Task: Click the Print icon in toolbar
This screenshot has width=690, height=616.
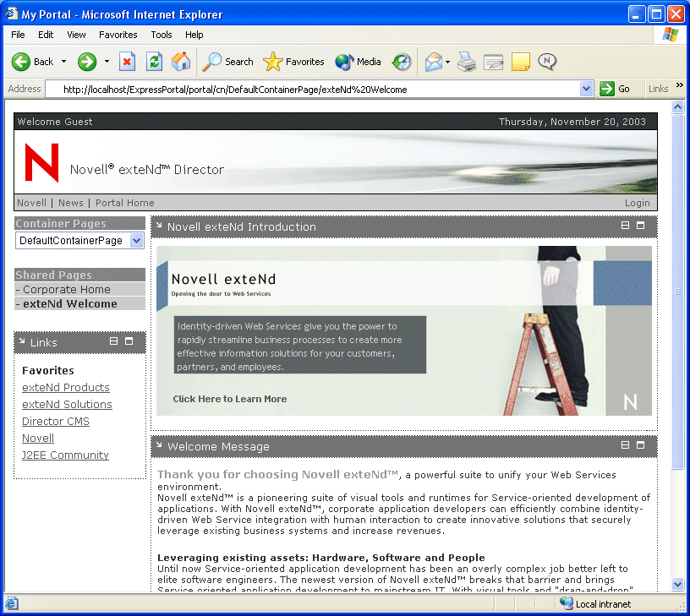Action: [x=467, y=62]
